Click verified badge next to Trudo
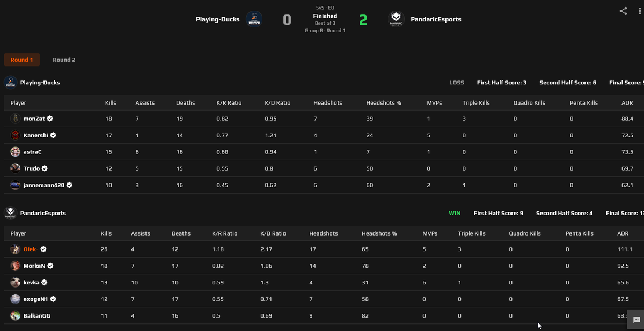The width and height of the screenshot is (644, 331). coord(45,168)
